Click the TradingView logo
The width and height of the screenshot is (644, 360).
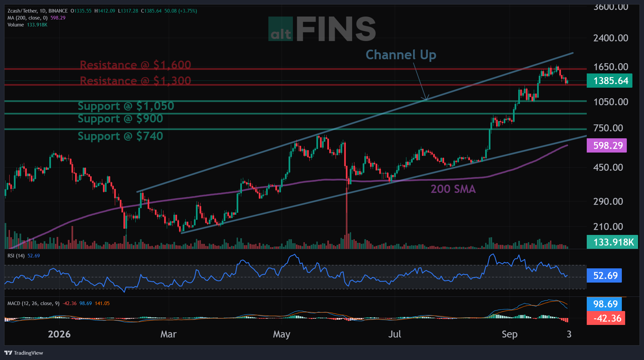coord(23,353)
